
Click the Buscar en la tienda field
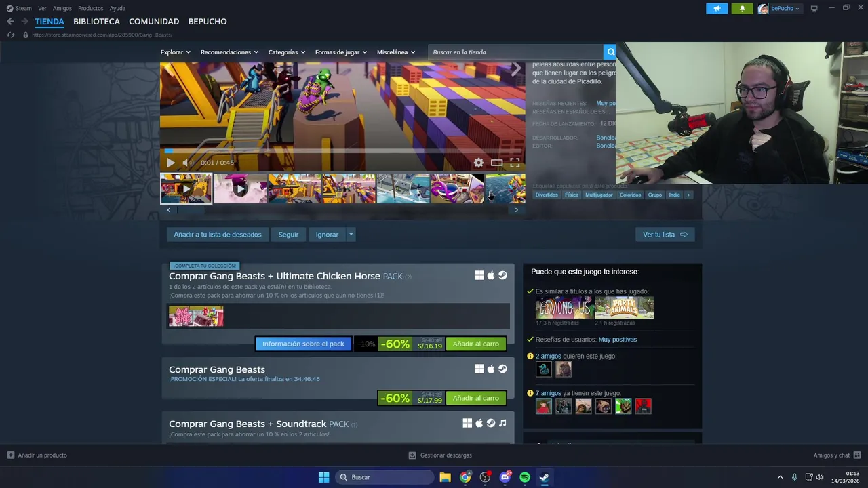pos(515,52)
